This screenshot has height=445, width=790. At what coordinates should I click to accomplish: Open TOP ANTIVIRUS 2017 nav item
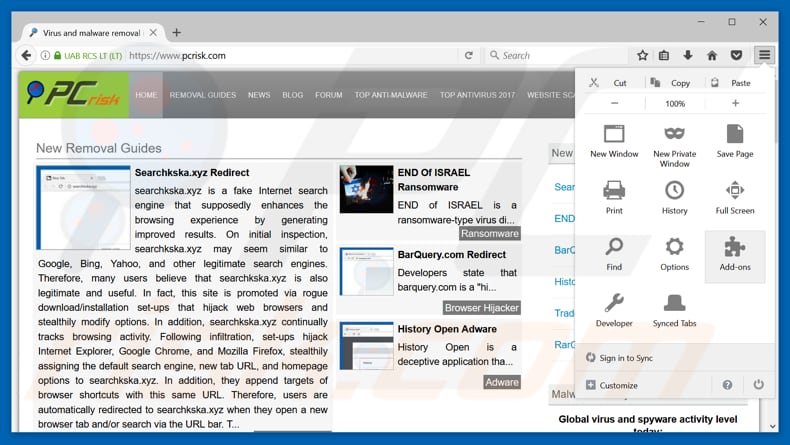(478, 95)
